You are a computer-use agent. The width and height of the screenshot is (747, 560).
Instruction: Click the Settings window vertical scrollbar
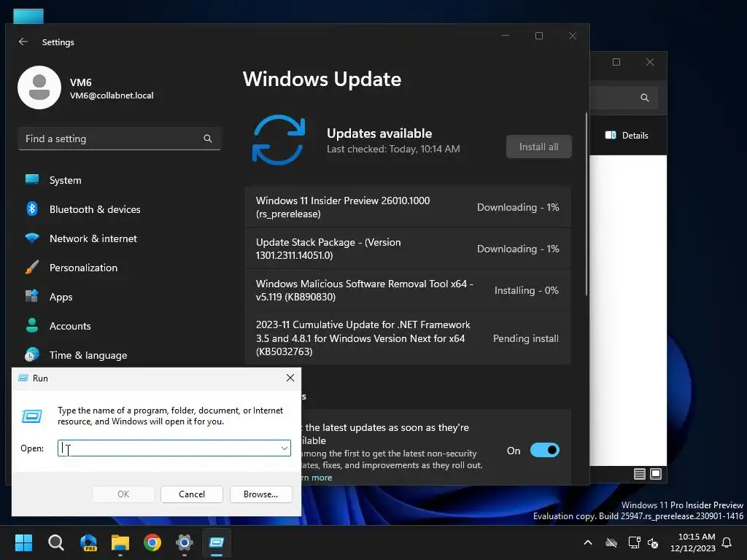(x=587, y=204)
